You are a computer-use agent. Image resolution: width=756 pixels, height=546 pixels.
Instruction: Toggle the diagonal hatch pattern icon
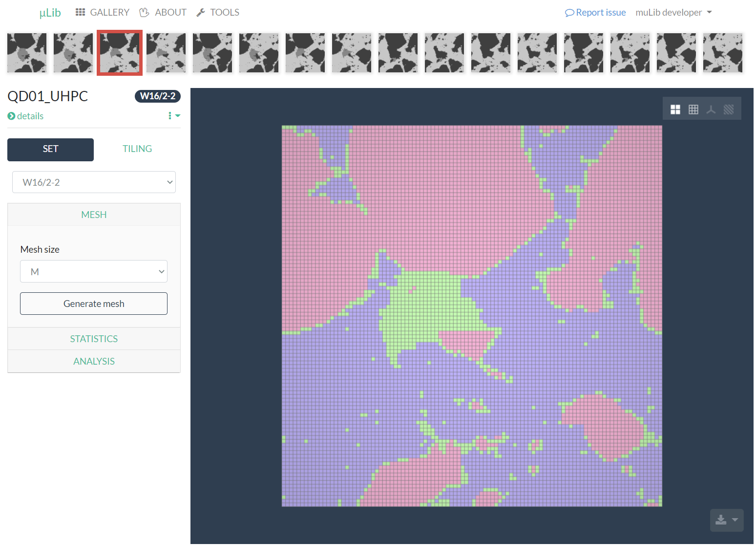pos(728,109)
